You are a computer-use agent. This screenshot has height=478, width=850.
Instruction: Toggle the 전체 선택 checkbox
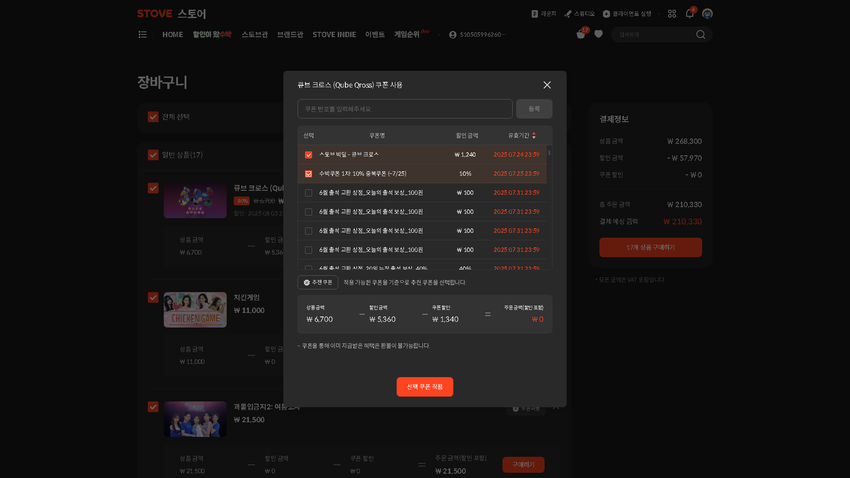[x=153, y=117]
